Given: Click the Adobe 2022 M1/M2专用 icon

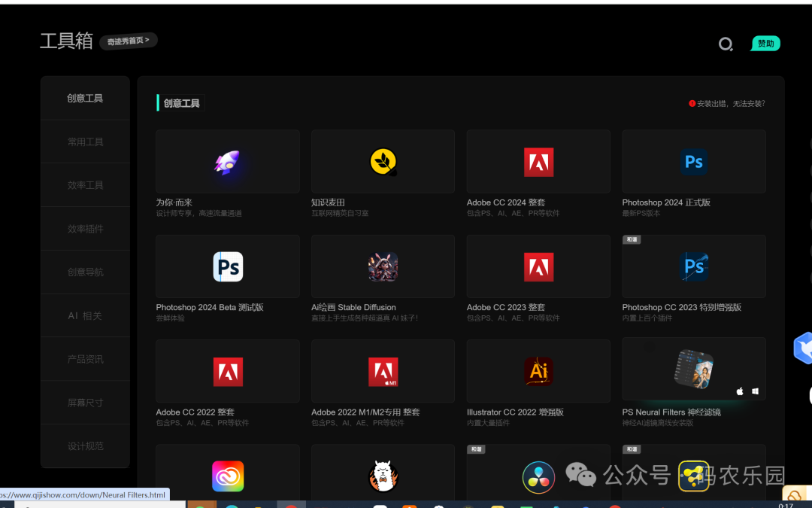Looking at the screenshot, I should [x=383, y=372].
